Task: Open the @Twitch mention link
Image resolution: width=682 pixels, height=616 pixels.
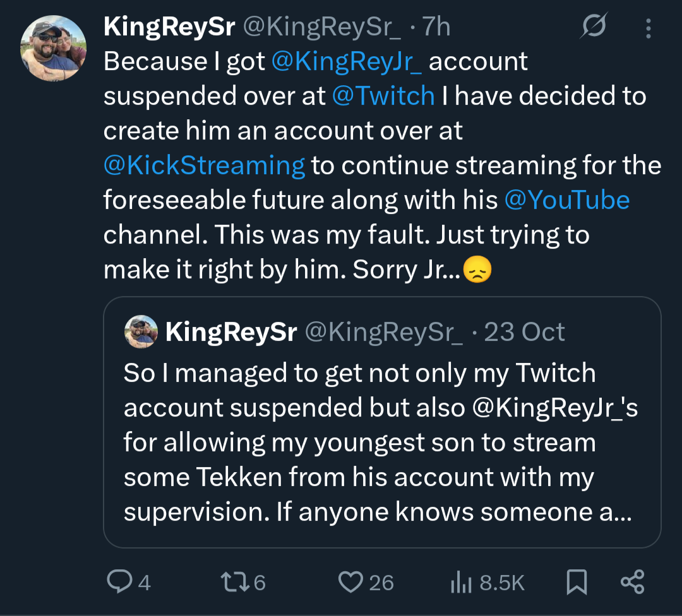Action: pyautogui.click(x=383, y=96)
